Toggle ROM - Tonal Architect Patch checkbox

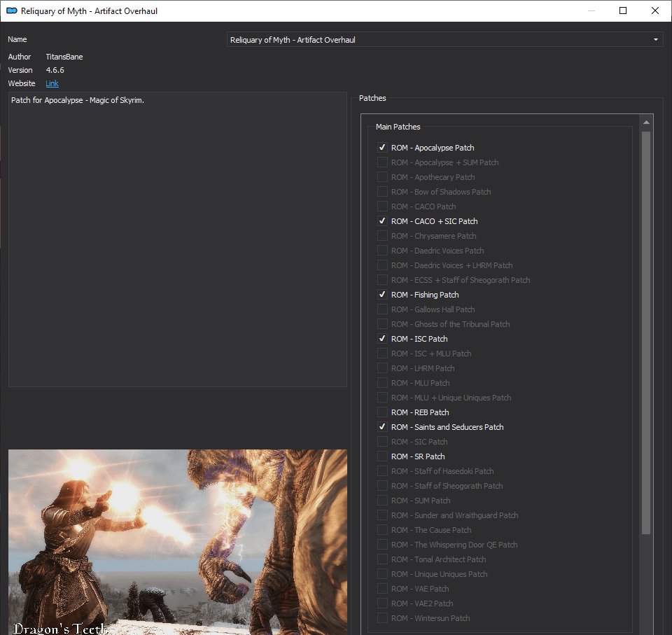[382, 559]
